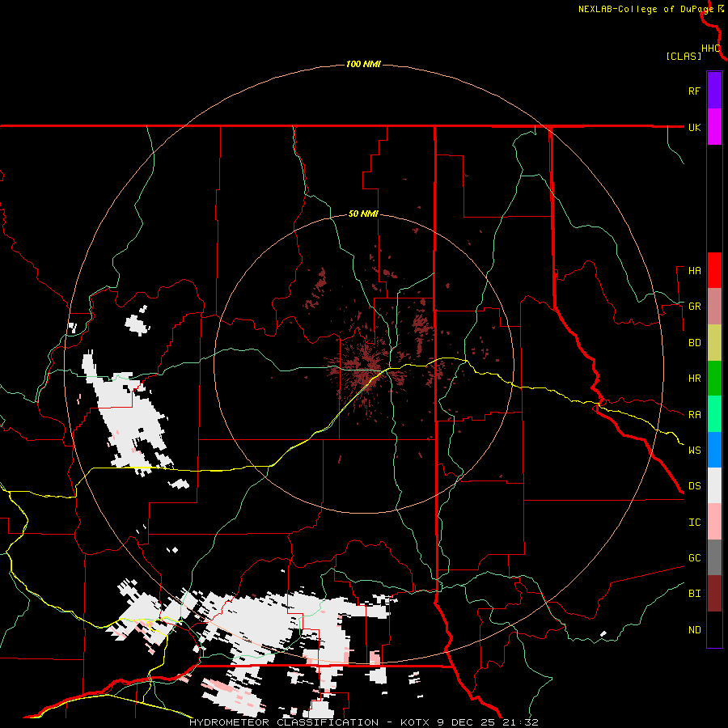
Task: Click the GC legend label
Action: click(694, 558)
